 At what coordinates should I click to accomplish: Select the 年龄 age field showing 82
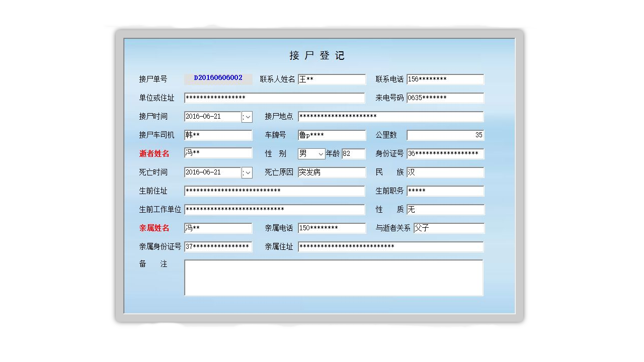353,153
